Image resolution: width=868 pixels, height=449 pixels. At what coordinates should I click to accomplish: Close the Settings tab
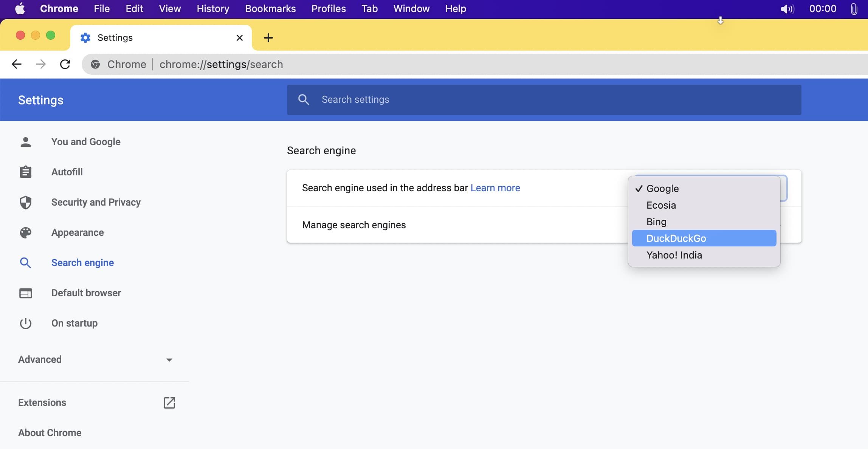point(239,38)
